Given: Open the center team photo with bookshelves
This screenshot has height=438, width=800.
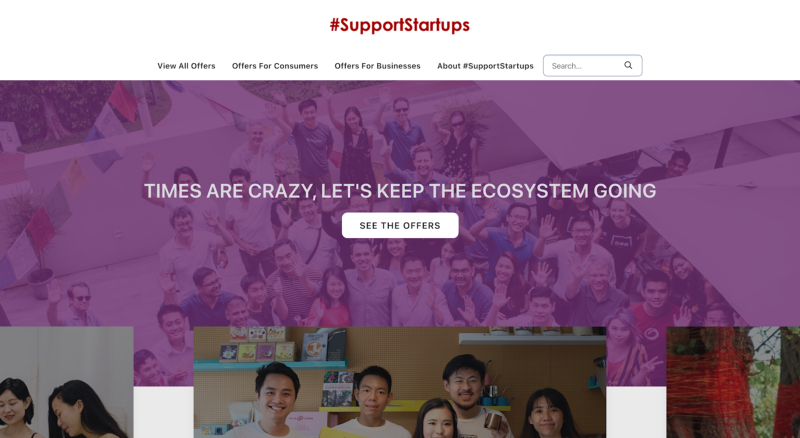Looking at the screenshot, I should coord(400,382).
